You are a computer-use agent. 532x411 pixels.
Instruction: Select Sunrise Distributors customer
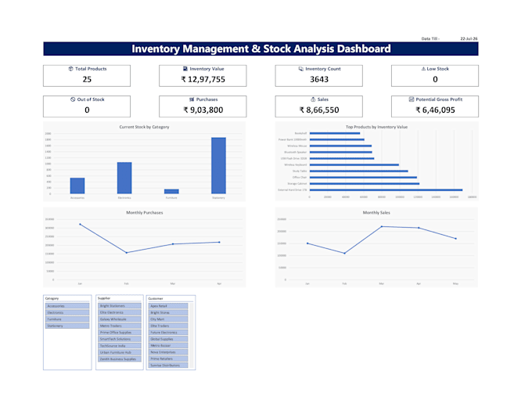click(168, 365)
